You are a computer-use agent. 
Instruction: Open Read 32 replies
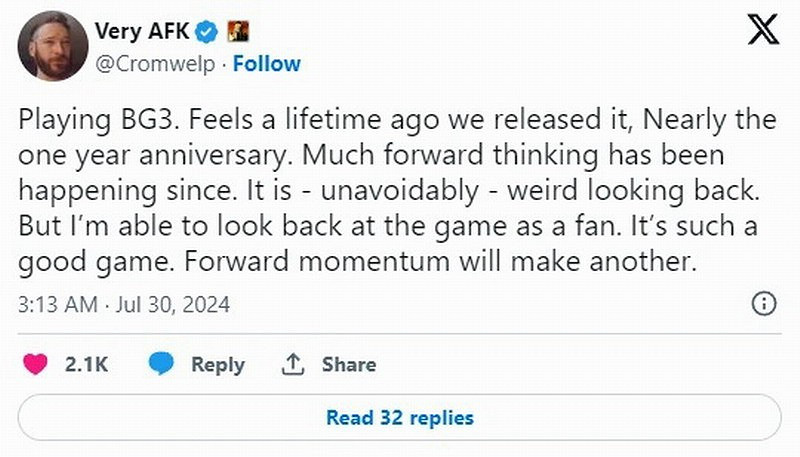click(399, 417)
